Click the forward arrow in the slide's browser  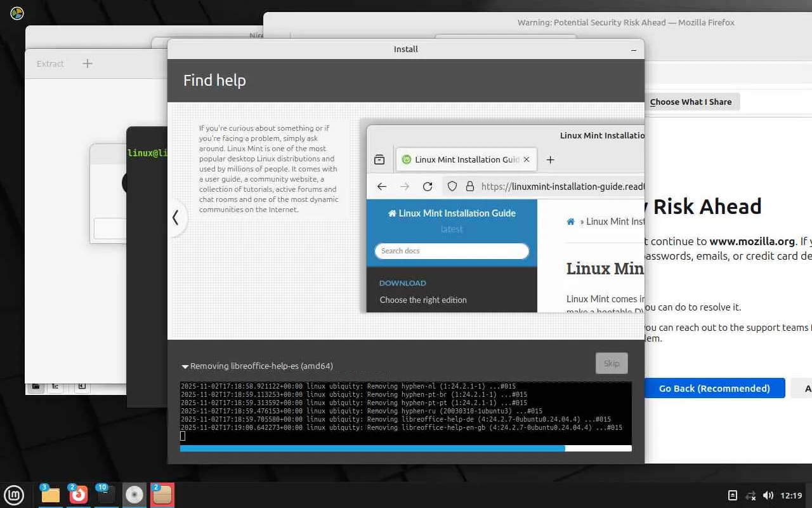405,187
